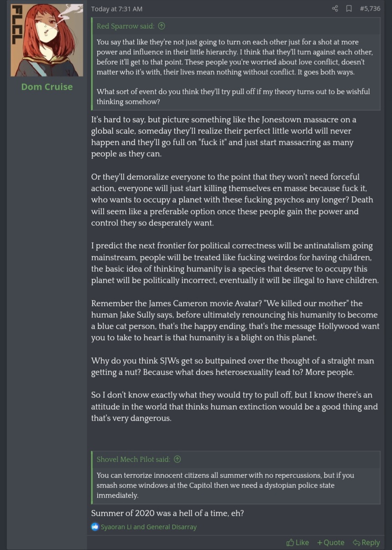The image size is (392, 550).
Task: Click the Like button label
Action: coord(302,542)
